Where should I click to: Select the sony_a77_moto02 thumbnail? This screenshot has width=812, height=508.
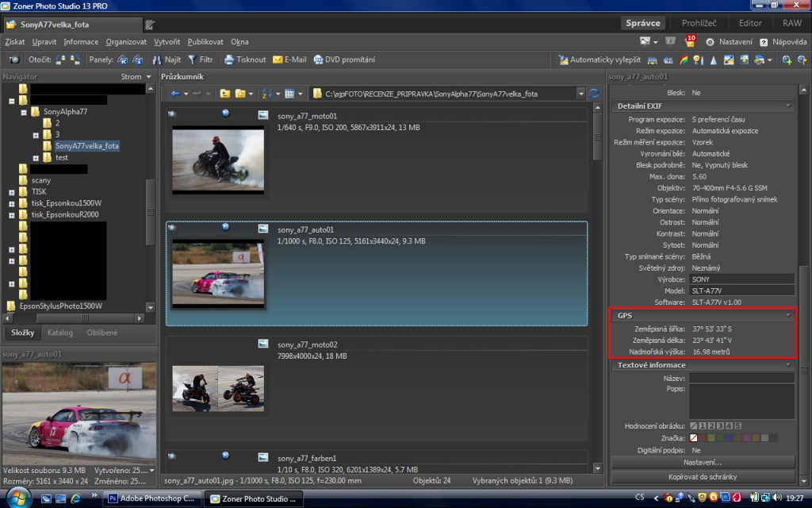pos(218,388)
